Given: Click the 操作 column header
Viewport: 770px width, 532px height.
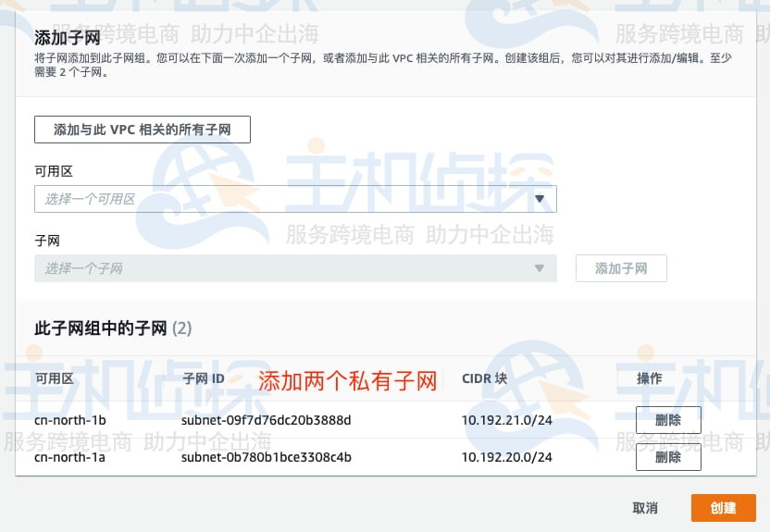Looking at the screenshot, I should pyautogui.click(x=649, y=378).
